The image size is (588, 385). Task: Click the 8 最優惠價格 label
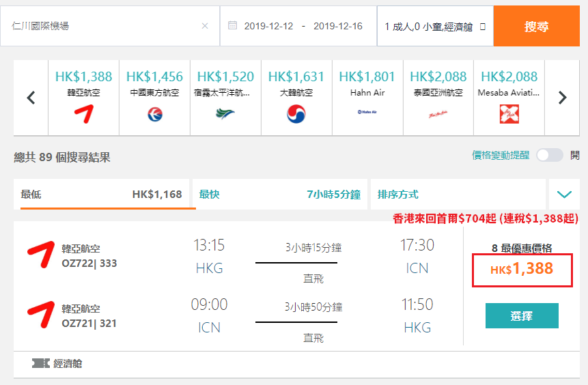522,248
